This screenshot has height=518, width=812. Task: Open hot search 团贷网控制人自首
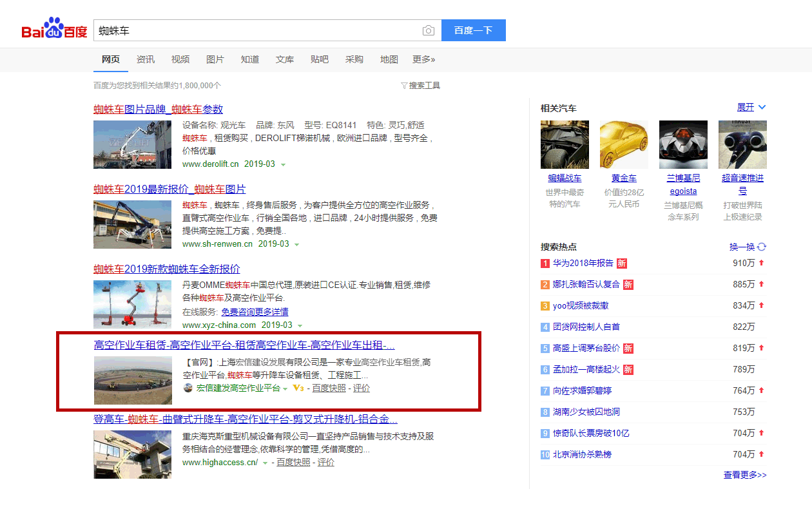click(x=586, y=327)
